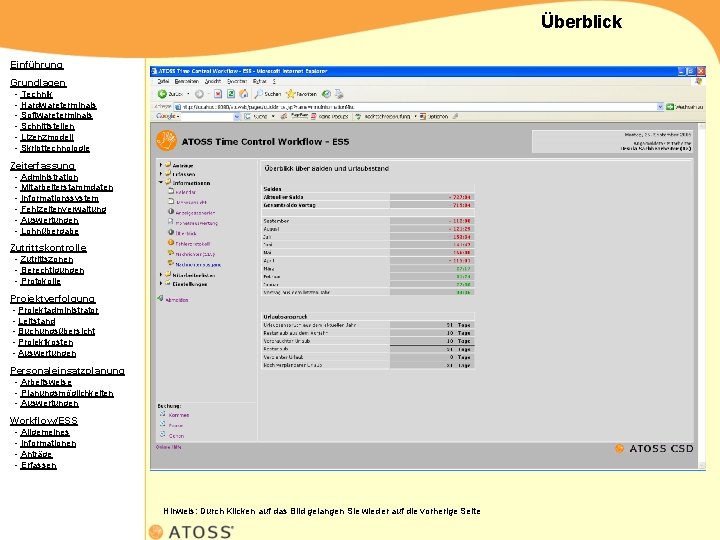Click the Aktueller Saldo row label
Viewport: 720px width, 540px height.
(283, 197)
